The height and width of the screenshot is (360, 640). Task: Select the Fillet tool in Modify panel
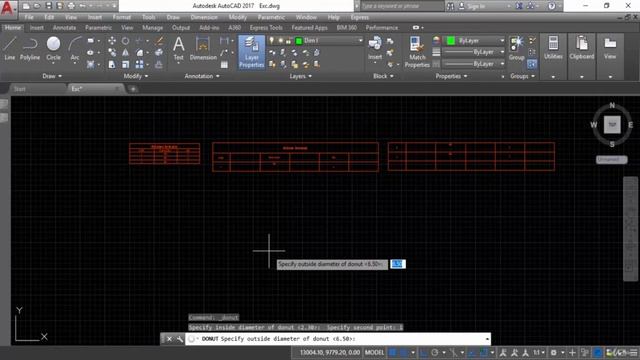tap(140, 53)
